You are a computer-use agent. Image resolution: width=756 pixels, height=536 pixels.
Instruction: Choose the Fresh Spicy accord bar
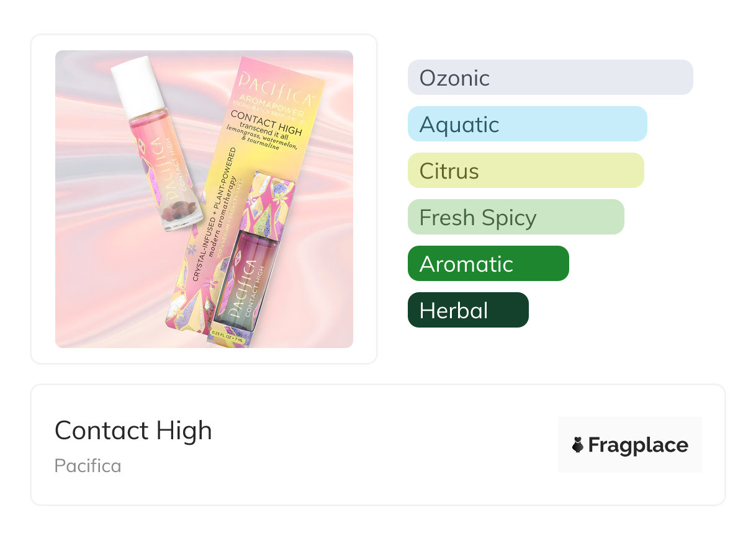click(x=515, y=217)
